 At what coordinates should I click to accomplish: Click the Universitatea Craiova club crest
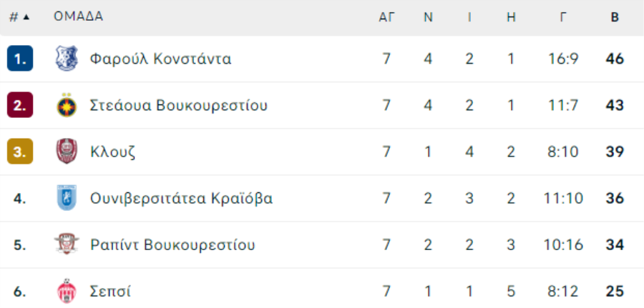[66, 198]
